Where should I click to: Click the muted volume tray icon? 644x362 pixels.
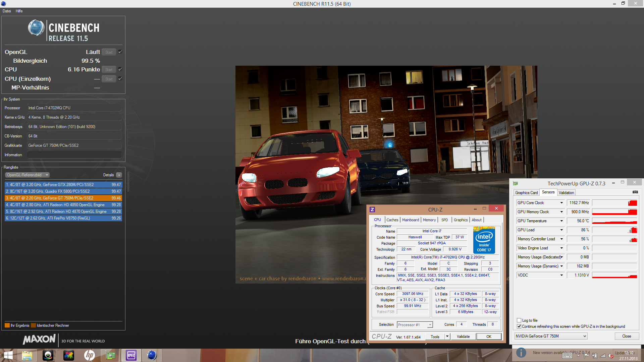pos(611,356)
